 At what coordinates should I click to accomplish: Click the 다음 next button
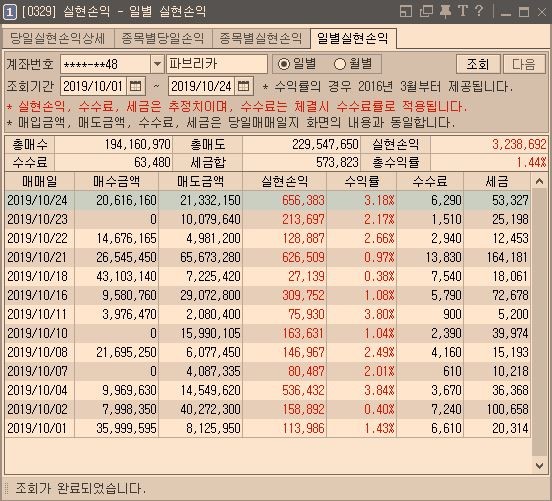(524, 64)
